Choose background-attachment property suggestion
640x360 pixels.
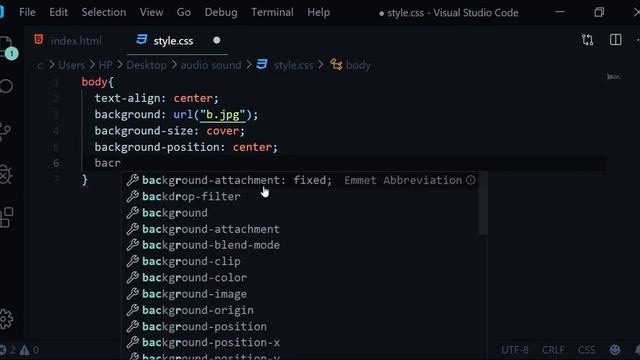click(300, 229)
